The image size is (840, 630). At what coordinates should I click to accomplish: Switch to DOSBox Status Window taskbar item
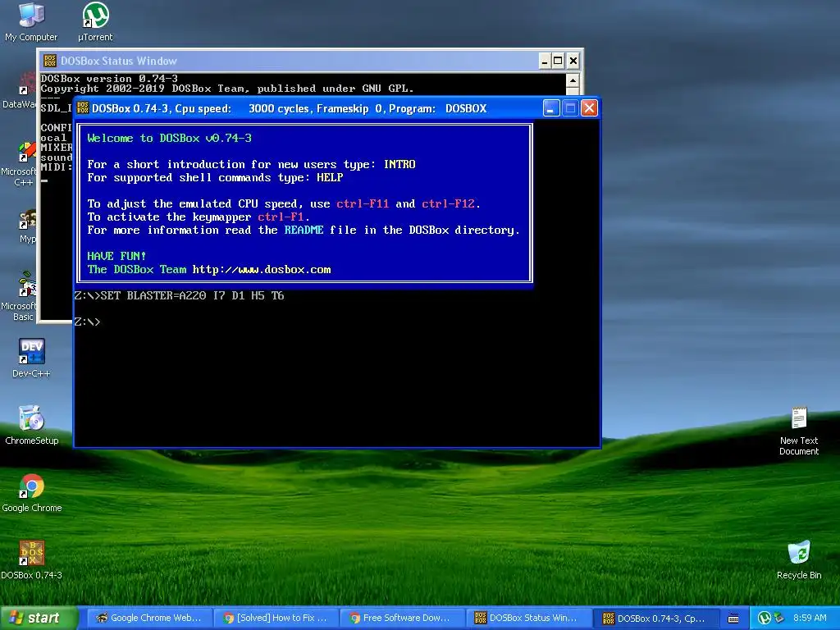(528, 619)
